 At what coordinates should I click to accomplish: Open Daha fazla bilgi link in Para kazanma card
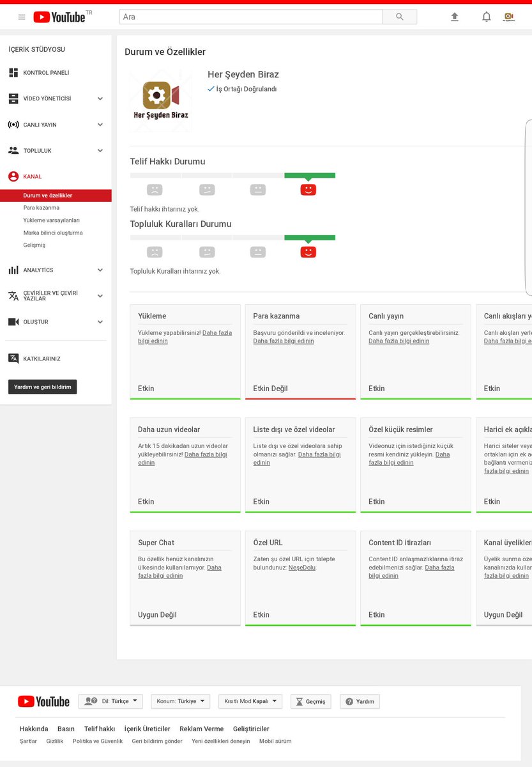pos(284,341)
